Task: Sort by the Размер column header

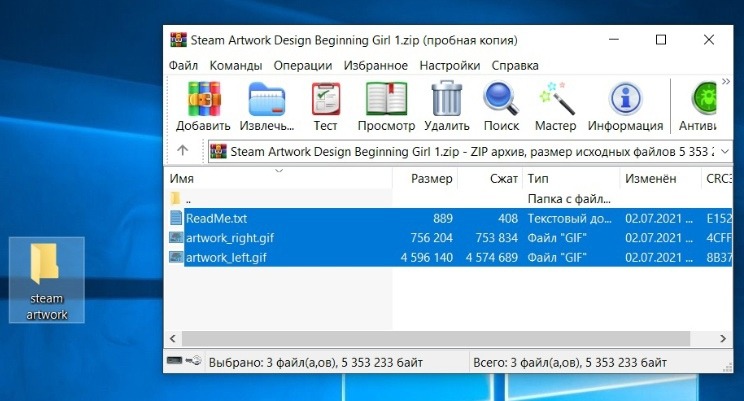Action: [425, 178]
